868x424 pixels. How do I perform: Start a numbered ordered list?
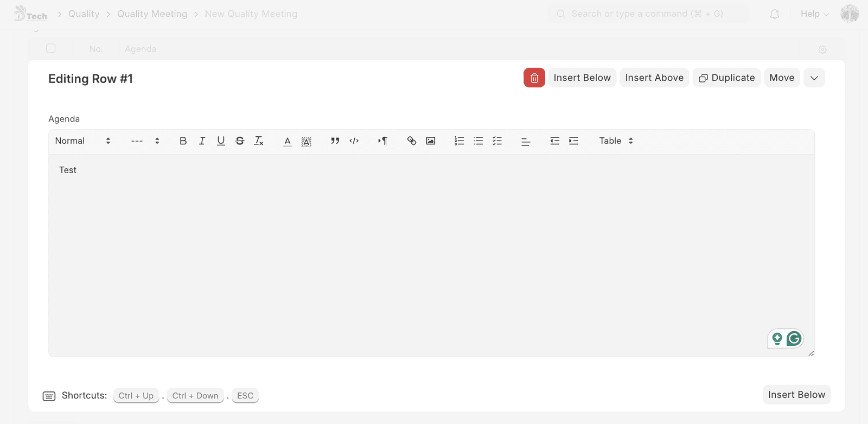(459, 141)
